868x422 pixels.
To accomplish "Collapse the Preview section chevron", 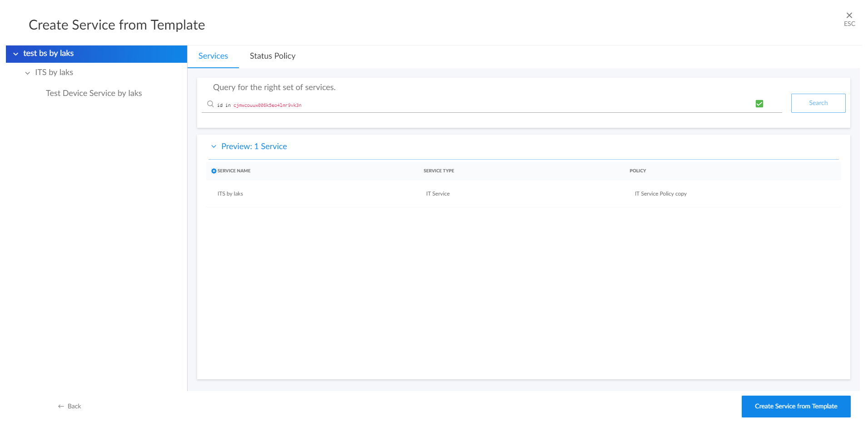I will 213,147.
